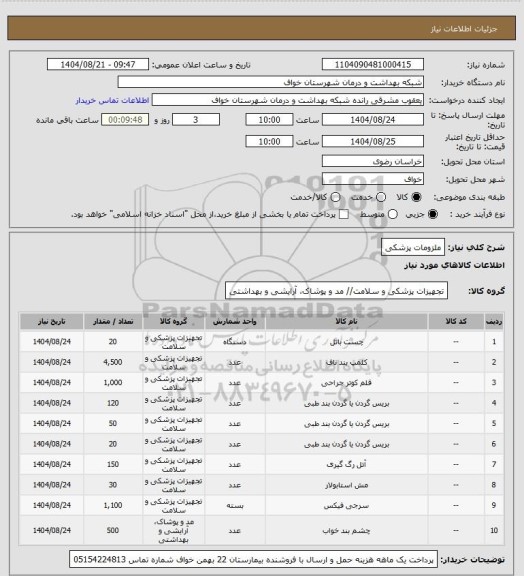
Task: Click the گروه کالا field
Action: point(336,291)
